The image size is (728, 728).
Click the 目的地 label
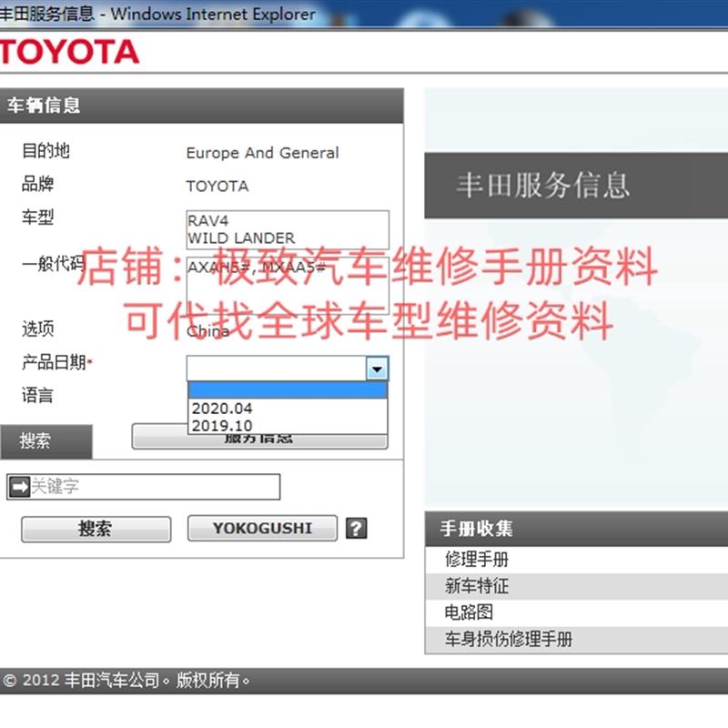coord(45,150)
